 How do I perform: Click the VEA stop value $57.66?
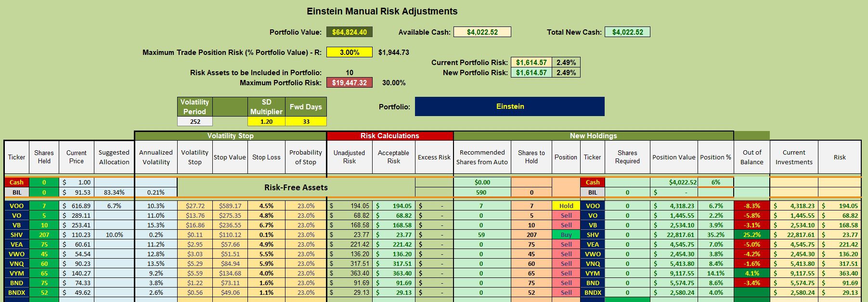pyautogui.click(x=230, y=244)
